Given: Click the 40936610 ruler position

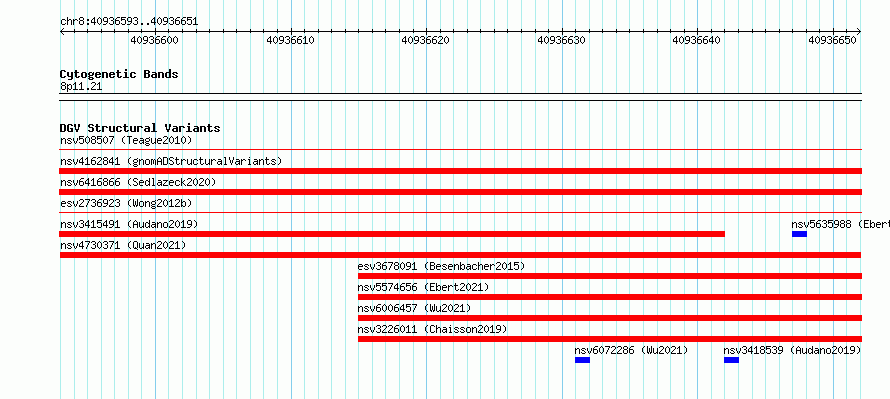Looking at the screenshot, I should point(290,40).
